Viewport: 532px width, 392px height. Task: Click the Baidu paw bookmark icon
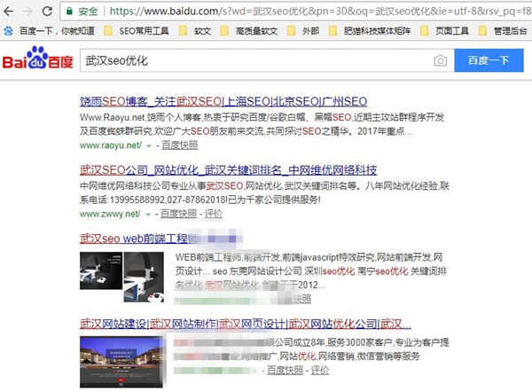[x=8, y=31]
